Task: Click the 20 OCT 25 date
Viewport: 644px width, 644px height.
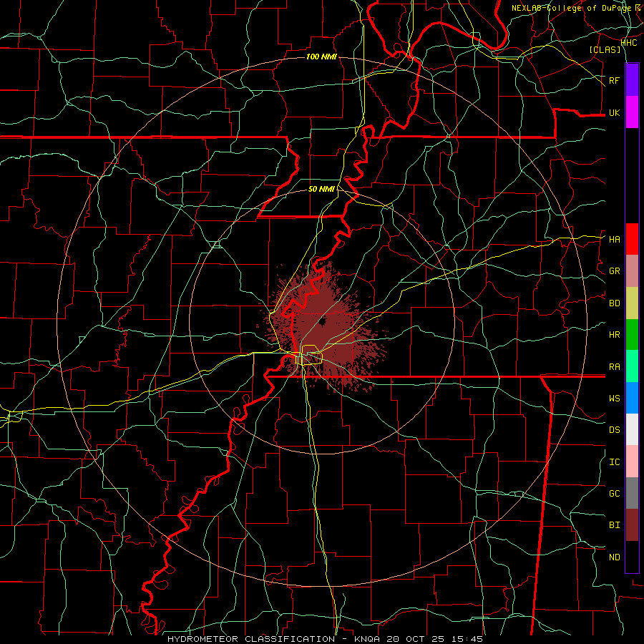Action: [x=416, y=639]
